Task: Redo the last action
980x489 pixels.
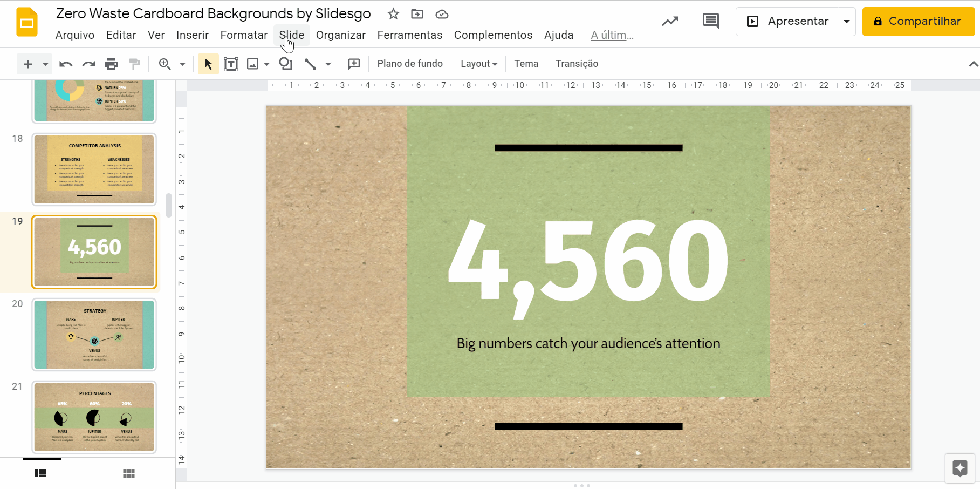Action: pos(89,64)
